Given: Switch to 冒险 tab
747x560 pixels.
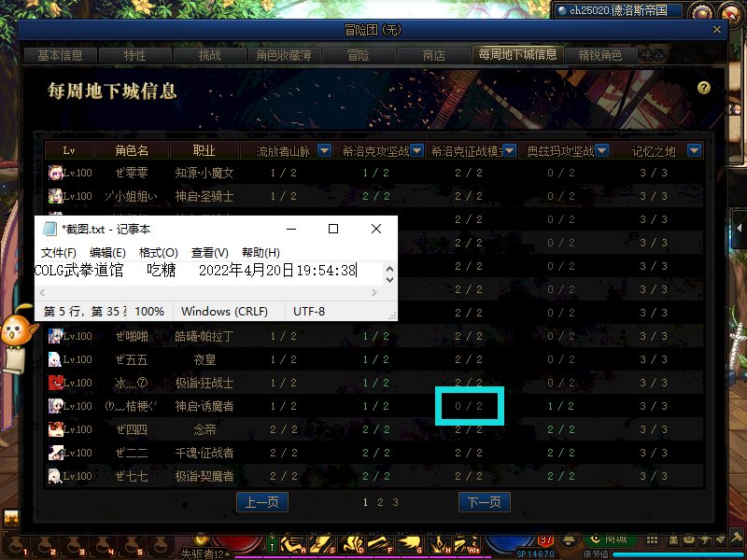Looking at the screenshot, I should click(359, 55).
